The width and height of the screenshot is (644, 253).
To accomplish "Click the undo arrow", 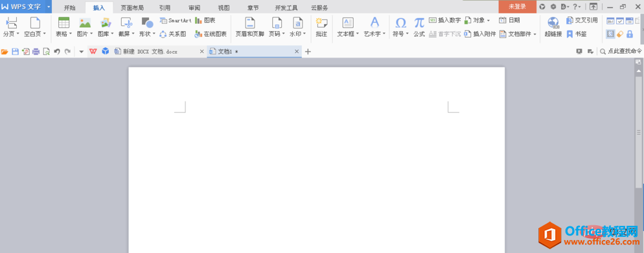I will 57,52.
